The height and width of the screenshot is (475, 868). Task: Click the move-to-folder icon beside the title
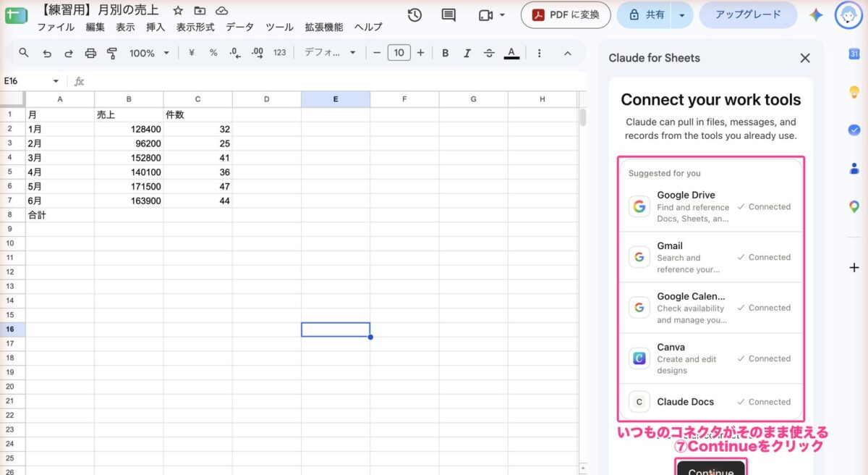(x=200, y=11)
